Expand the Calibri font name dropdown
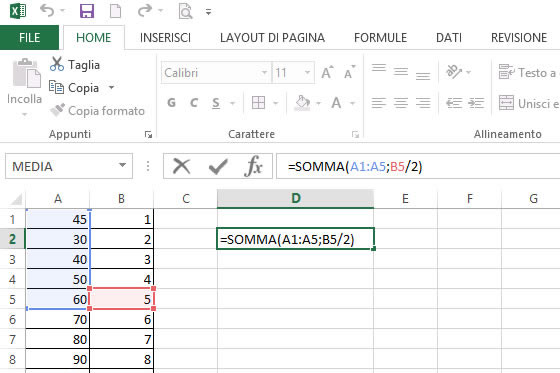 [x=264, y=73]
